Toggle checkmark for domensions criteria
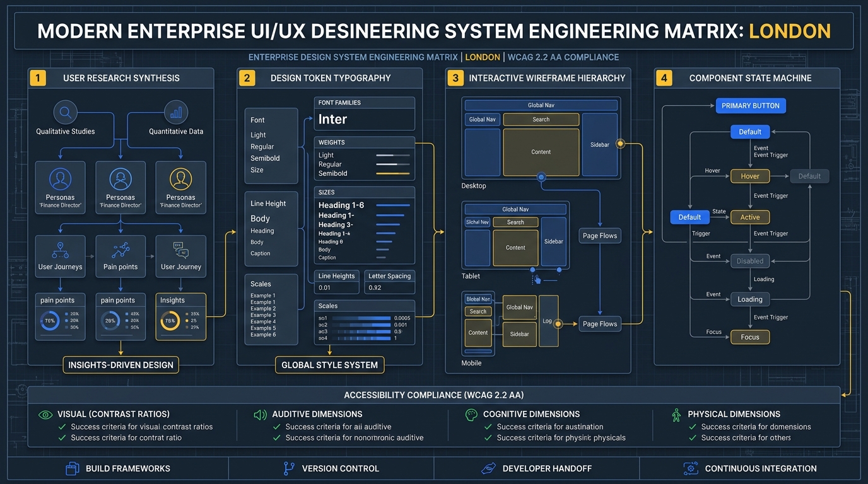Viewport: 868px width, 484px height. coord(692,427)
